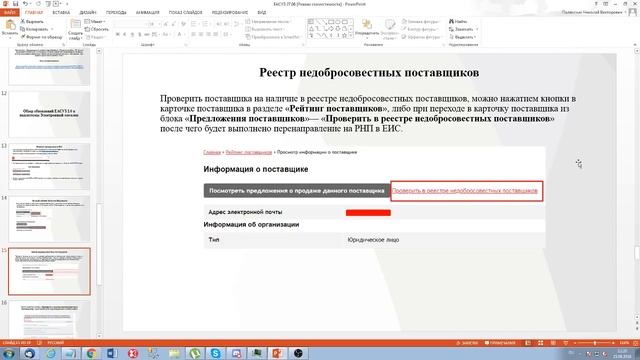
Task: Switch to the Insert (Вставка) tab
Action: coord(61,13)
